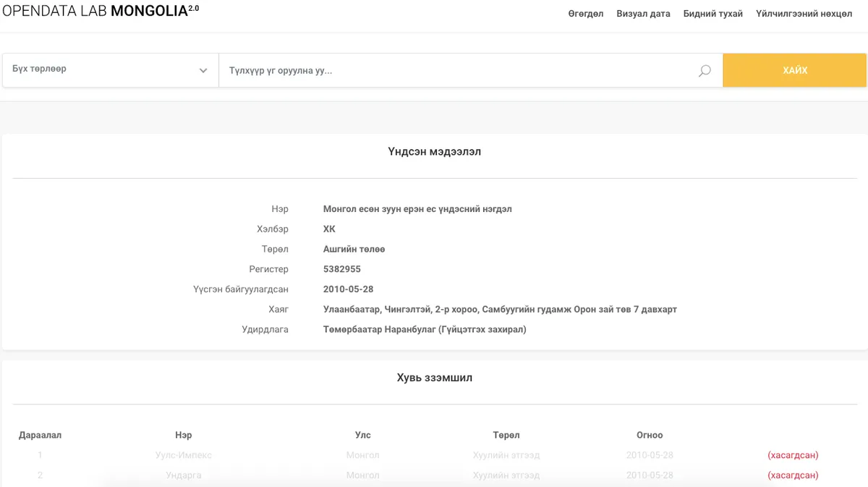Image resolution: width=868 pixels, height=487 pixels.
Task: Click the Дараалал column header
Action: coord(40,435)
